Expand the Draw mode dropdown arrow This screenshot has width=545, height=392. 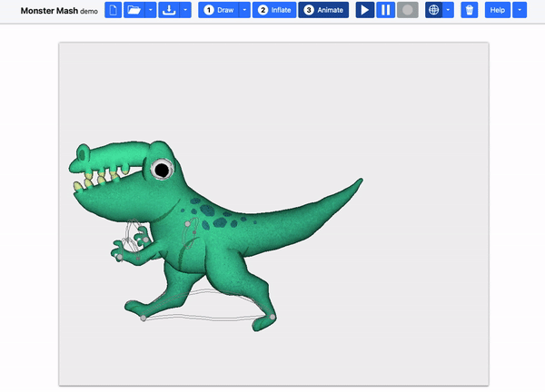click(x=244, y=10)
